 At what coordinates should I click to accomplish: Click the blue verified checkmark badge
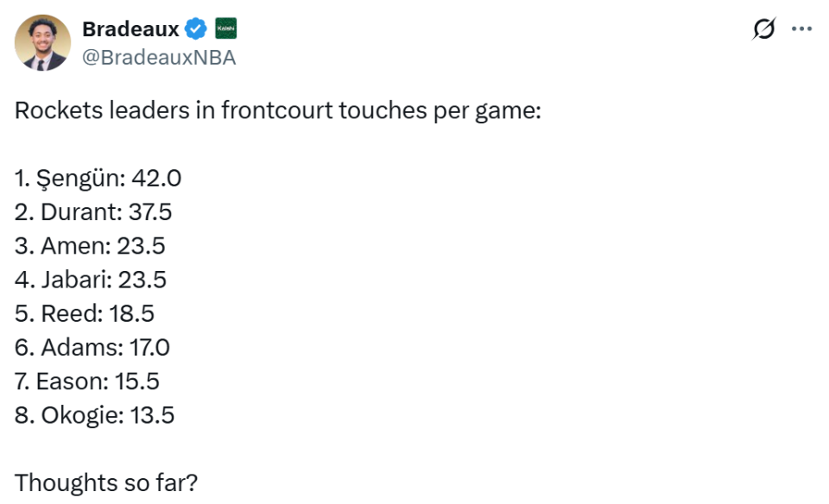point(196,29)
